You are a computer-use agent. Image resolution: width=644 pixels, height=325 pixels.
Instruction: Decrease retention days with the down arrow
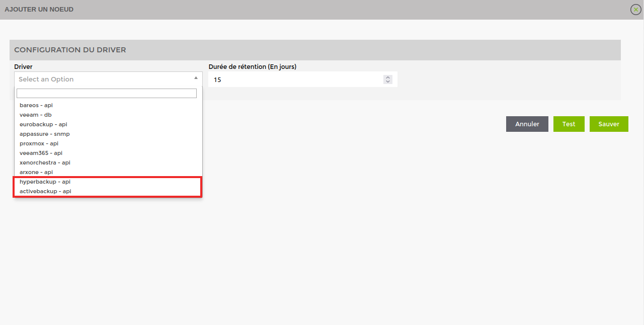(387, 82)
